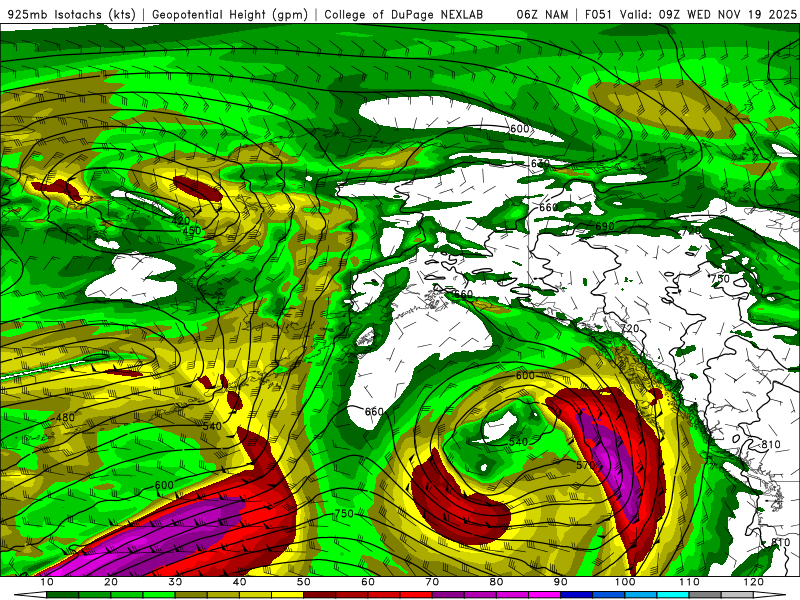Click the right arrow end of the color bar

point(769,595)
